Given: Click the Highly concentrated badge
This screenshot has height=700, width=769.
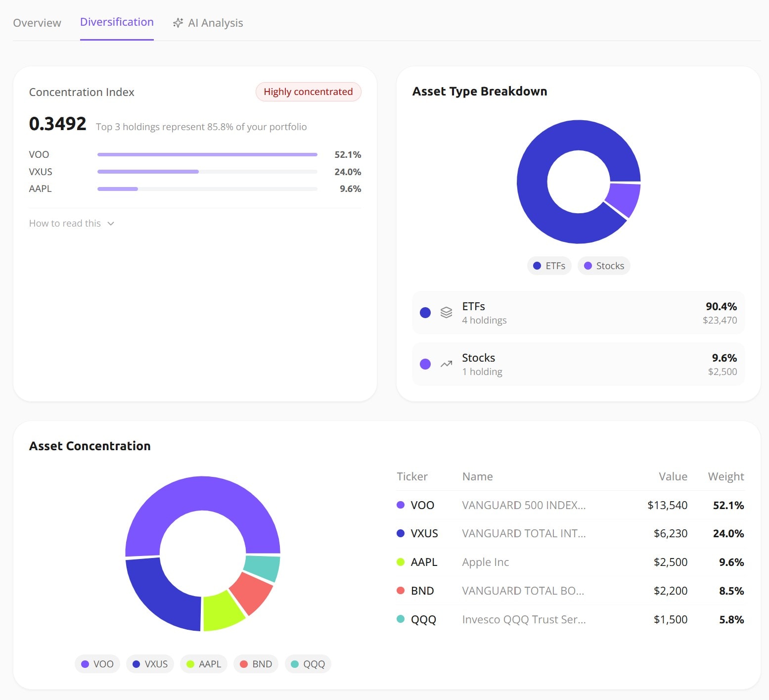Looking at the screenshot, I should pos(308,92).
